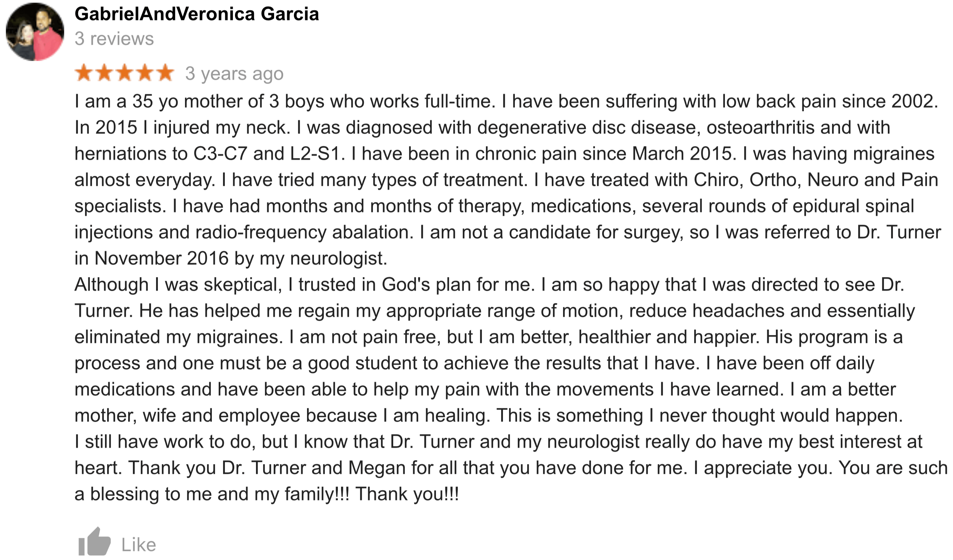Viewport: 953px width, 560px height.
Task: Click the '3 years ago' timestamp
Action: pyautogui.click(x=235, y=73)
